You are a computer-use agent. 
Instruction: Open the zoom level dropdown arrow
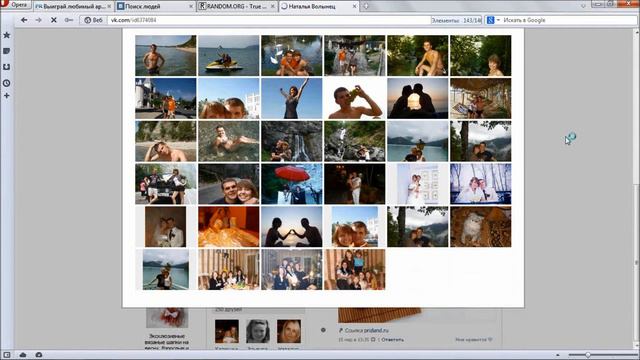558,355
